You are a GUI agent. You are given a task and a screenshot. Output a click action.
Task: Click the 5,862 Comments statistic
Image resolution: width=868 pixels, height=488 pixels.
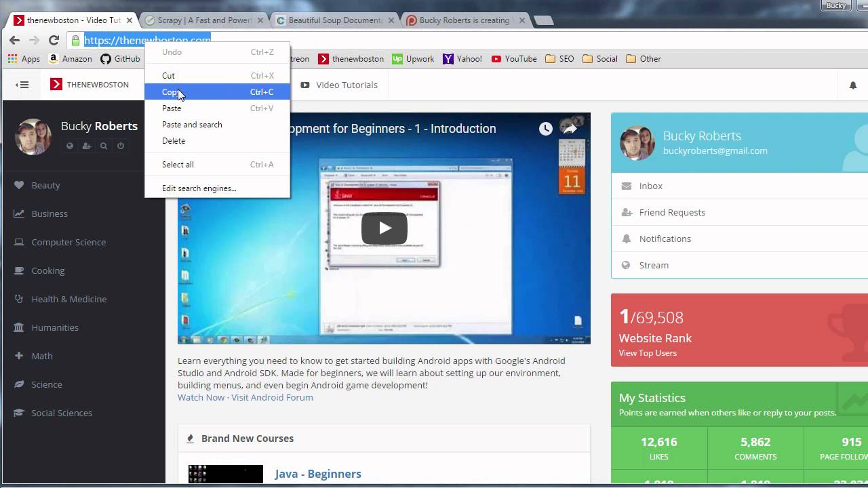[x=755, y=448]
